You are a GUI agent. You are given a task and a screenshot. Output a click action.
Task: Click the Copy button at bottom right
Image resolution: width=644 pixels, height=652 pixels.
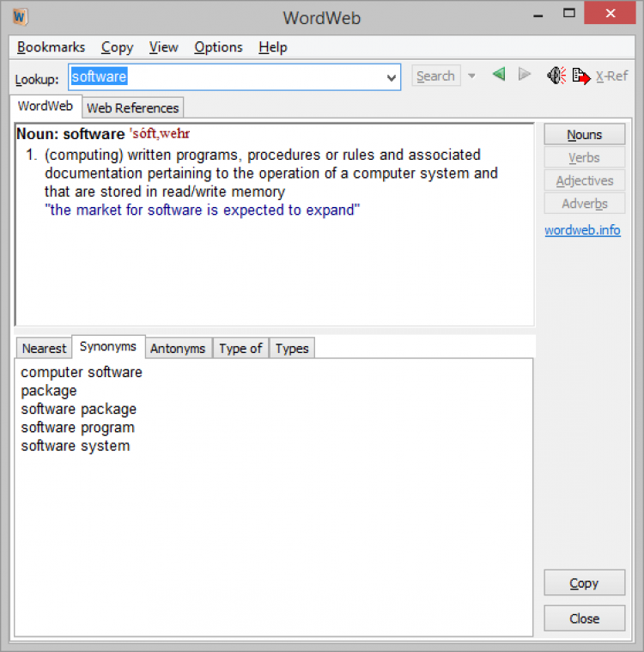584,583
